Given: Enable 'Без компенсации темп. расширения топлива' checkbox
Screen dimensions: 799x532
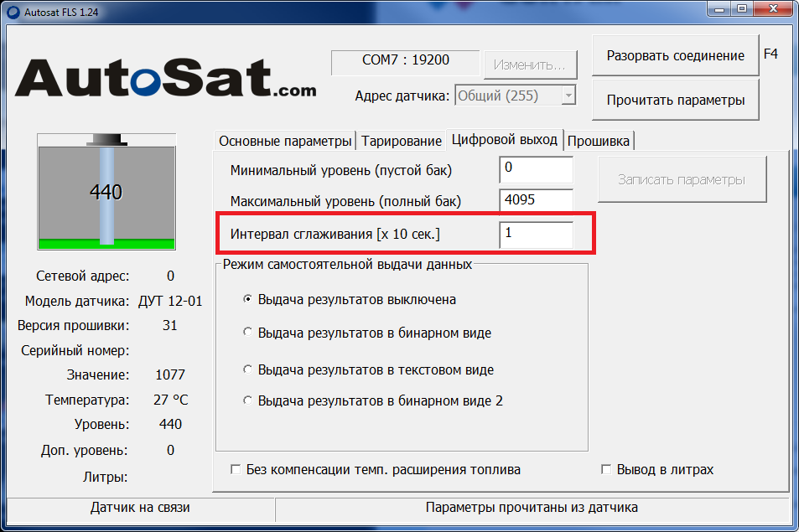Looking at the screenshot, I should click(x=236, y=470).
